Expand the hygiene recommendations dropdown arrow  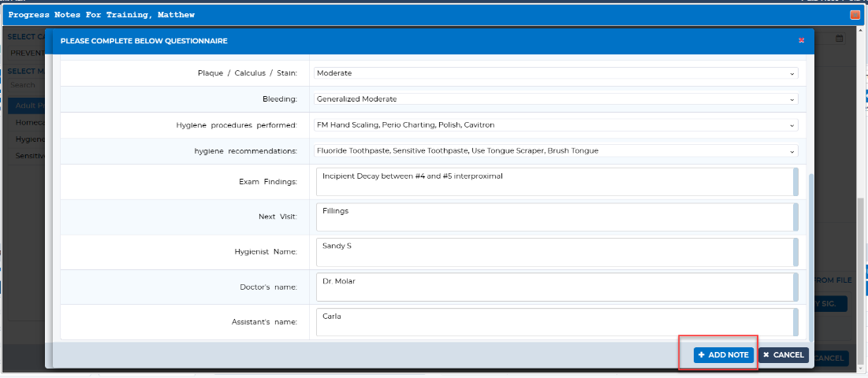[x=792, y=151]
